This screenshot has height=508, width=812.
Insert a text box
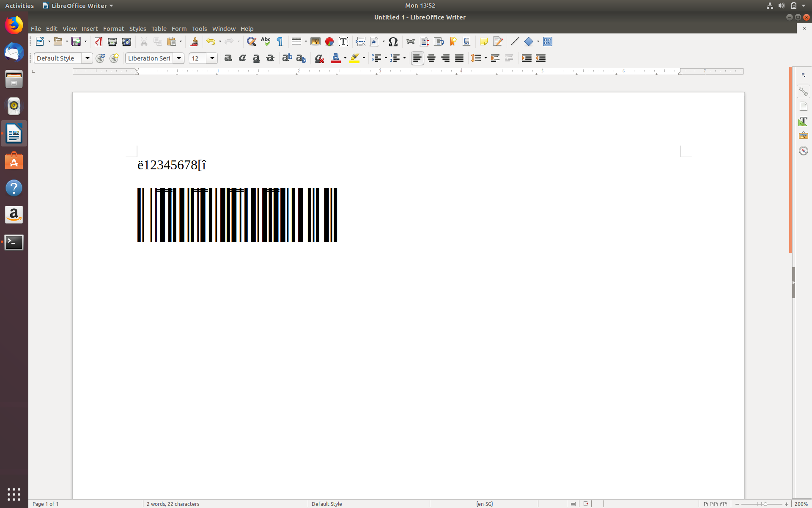click(x=343, y=41)
